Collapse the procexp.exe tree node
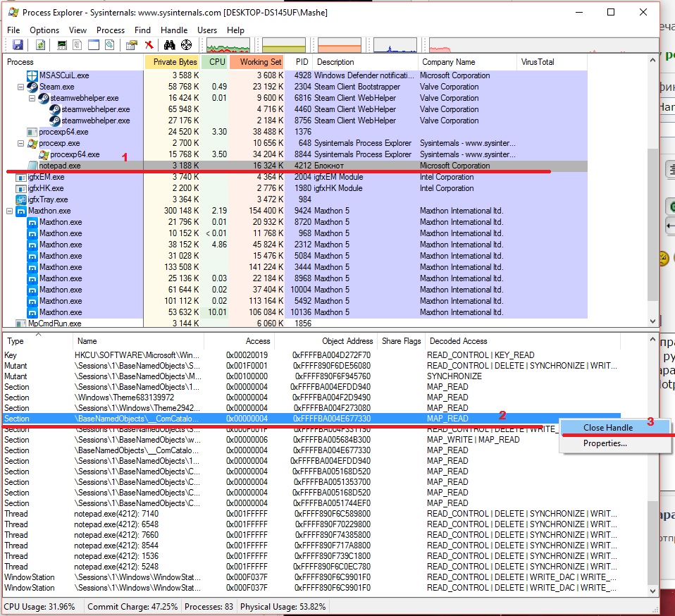 [x=20, y=143]
